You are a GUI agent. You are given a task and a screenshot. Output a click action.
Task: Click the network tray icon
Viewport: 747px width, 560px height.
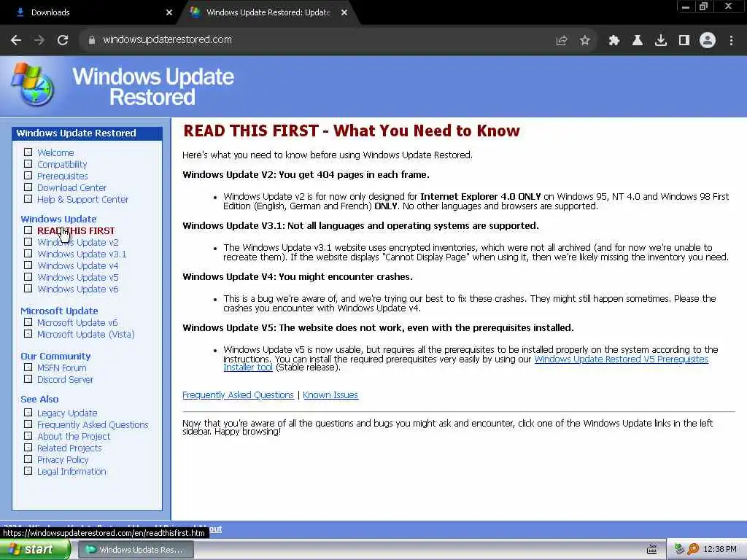[x=679, y=550]
